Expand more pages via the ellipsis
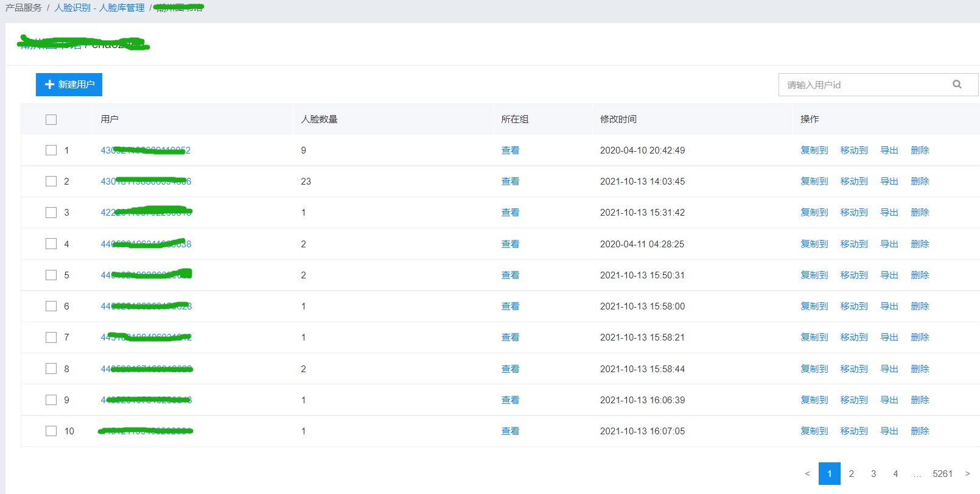The height and width of the screenshot is (494, 980). point(917,474)
